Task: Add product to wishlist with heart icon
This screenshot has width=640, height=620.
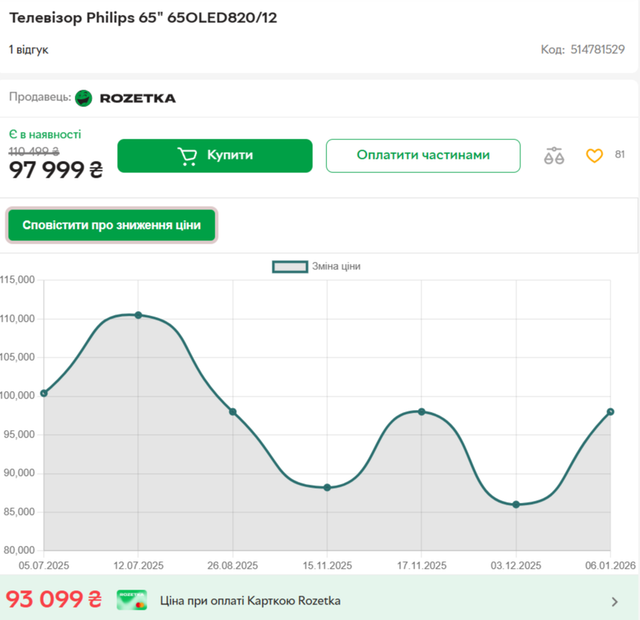Action: coord(594,156)
